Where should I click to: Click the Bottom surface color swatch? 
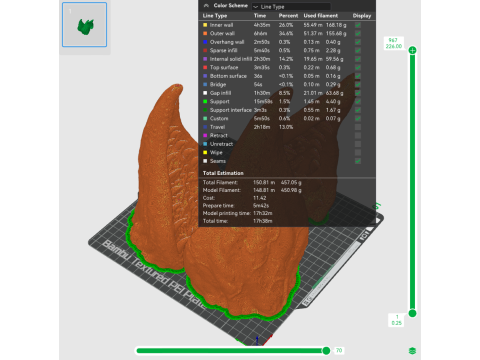(x=205, y=76)
